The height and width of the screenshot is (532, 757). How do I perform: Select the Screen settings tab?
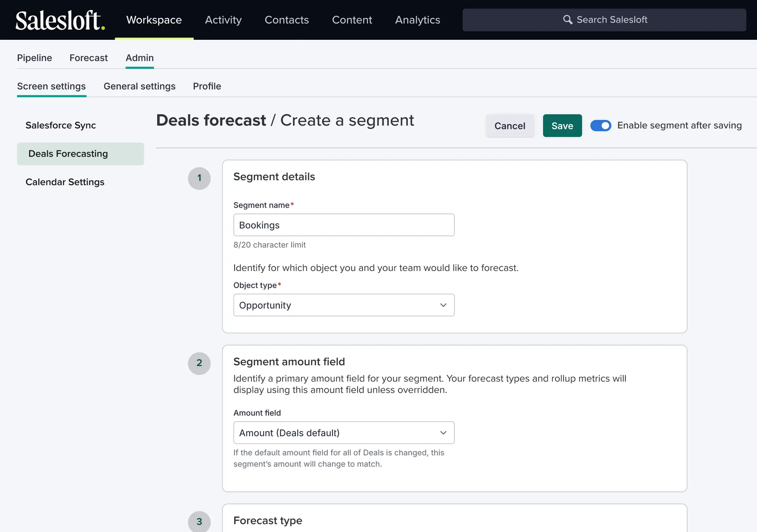point(51,86)
